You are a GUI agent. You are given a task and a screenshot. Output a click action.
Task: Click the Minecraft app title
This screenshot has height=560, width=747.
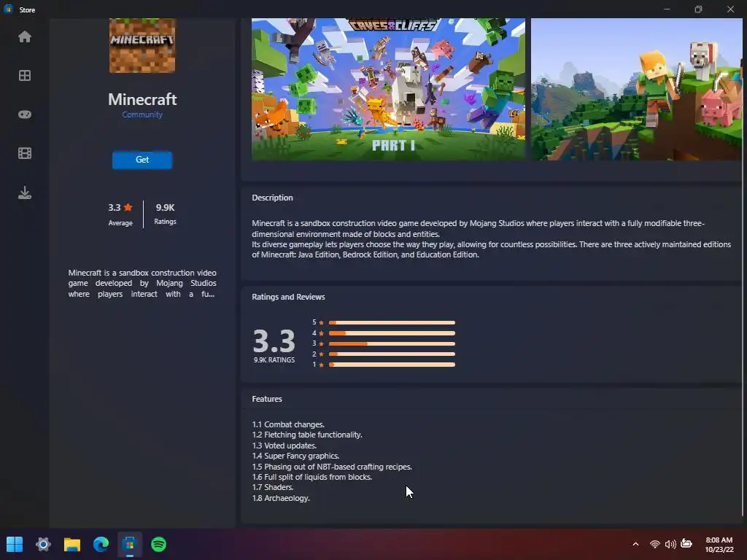[142, 99]
